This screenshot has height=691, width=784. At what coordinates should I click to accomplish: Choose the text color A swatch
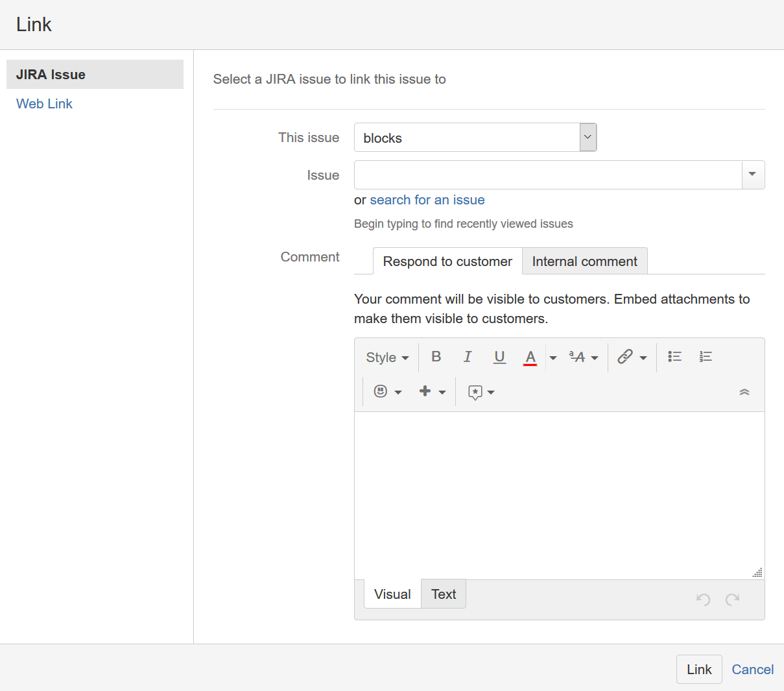[530, 357]
